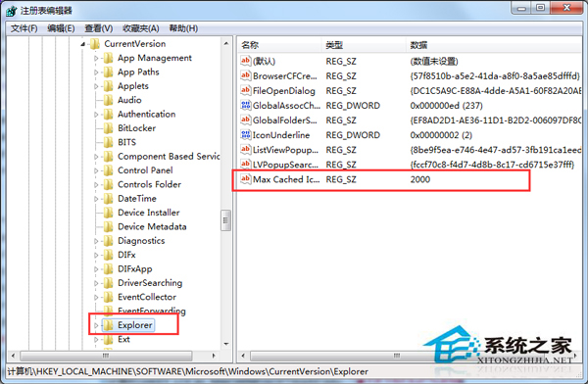Select the FileOpenDialog value name
Image resolution: width=588 pixels, height=384 pixels.
284,91
